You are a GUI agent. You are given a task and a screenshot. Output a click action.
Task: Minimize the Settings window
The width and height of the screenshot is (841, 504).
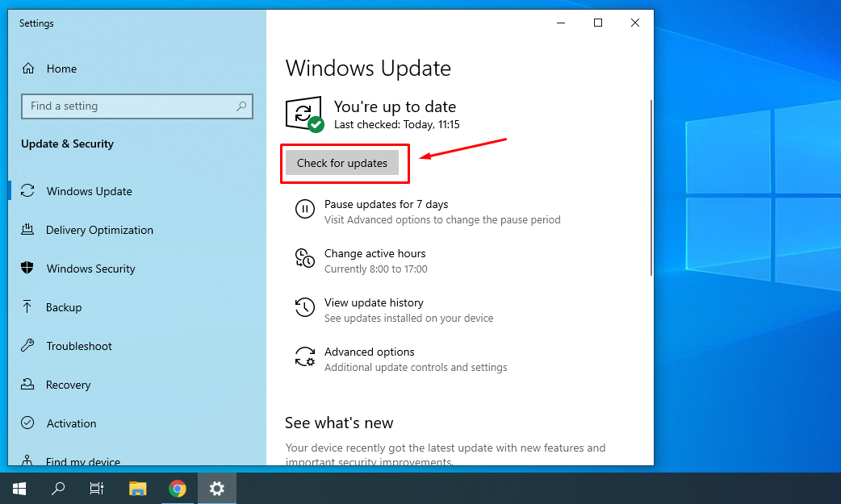click(x=561, y=23)
